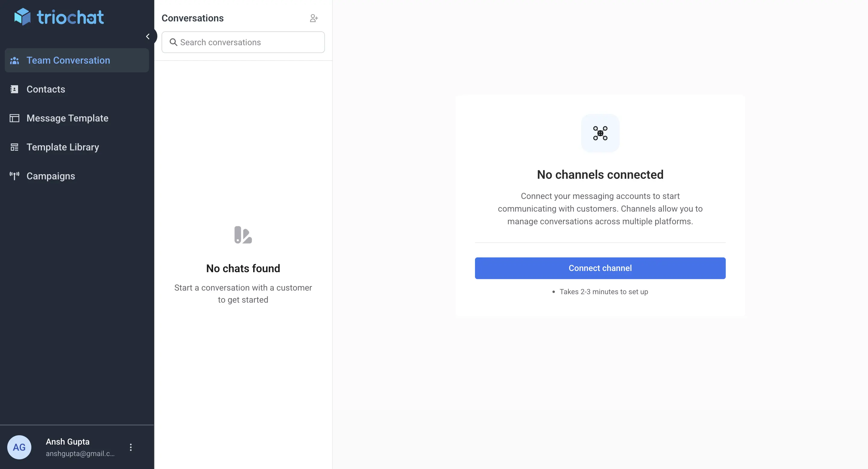Click the add contact icon beside Conversations

coord(314,18)
